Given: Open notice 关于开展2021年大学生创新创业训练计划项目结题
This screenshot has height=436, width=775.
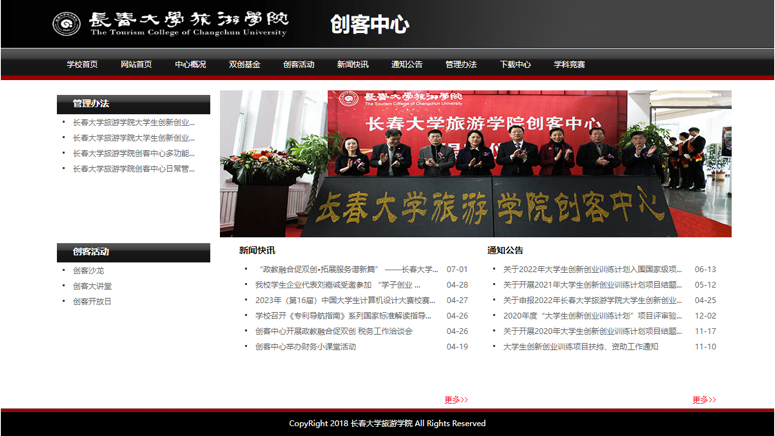Looking at the screenshot, I should 593,285.
